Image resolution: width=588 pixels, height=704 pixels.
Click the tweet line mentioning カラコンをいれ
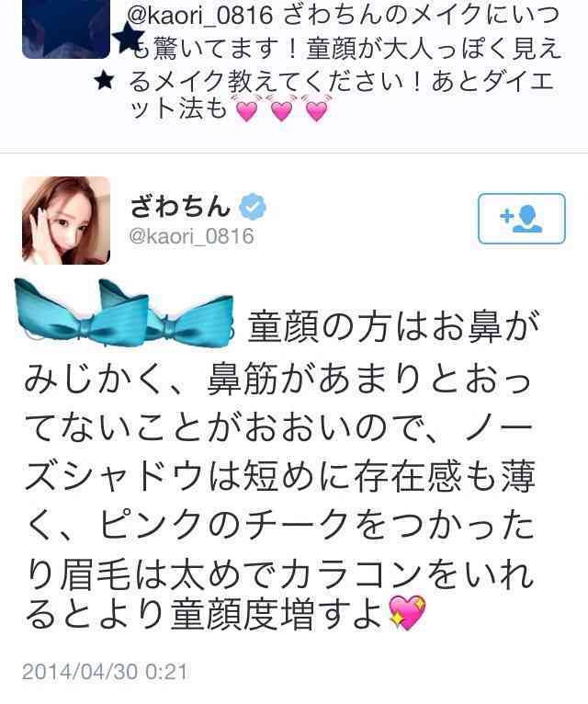[x=280, y=573]
